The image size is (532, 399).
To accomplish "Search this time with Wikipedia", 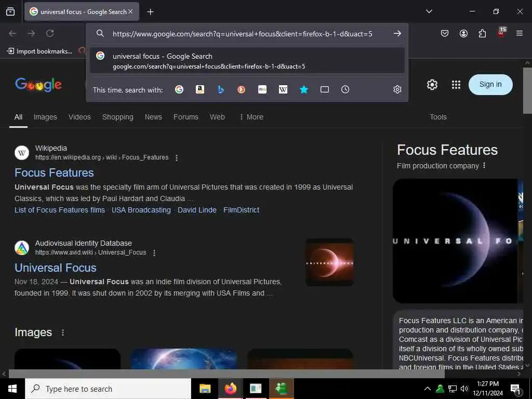I will tap(283, 89).
